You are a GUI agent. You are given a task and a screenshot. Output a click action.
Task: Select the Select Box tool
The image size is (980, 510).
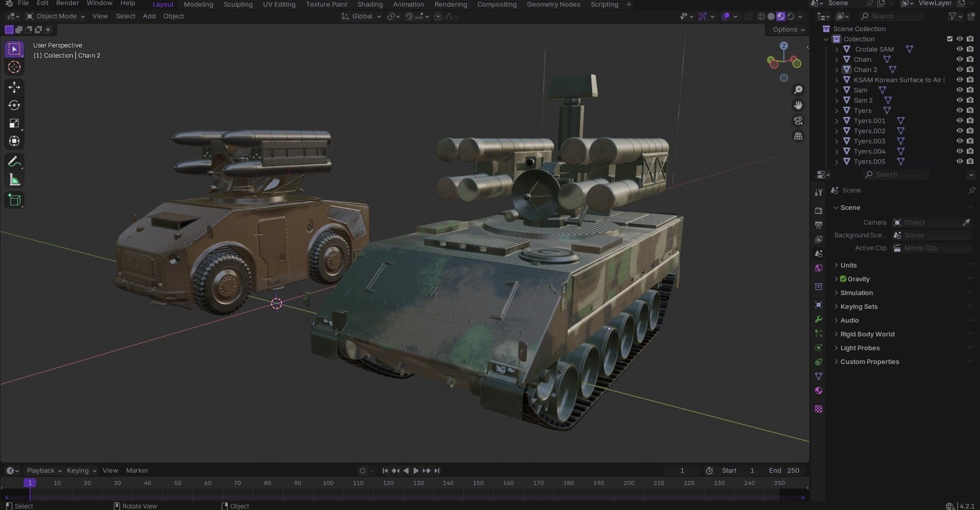pos(14,50)
